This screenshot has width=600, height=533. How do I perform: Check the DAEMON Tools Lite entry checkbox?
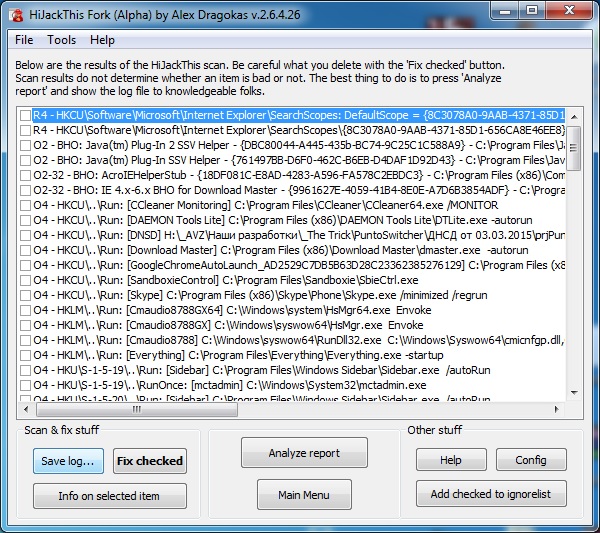pos(25,220)
